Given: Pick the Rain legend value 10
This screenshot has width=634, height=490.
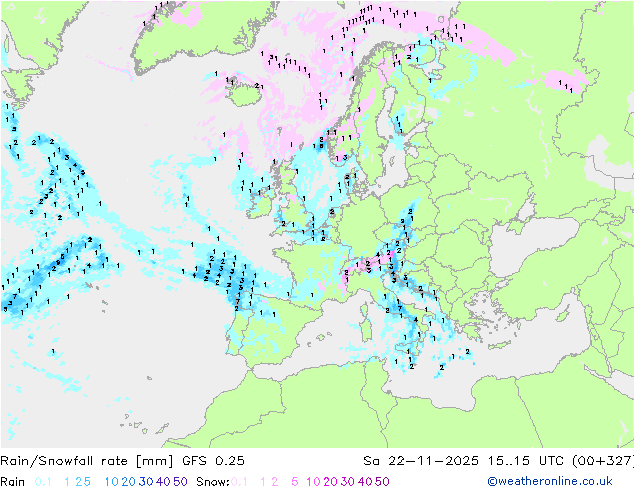Looking at the screenshot, I should click(112, 482).
